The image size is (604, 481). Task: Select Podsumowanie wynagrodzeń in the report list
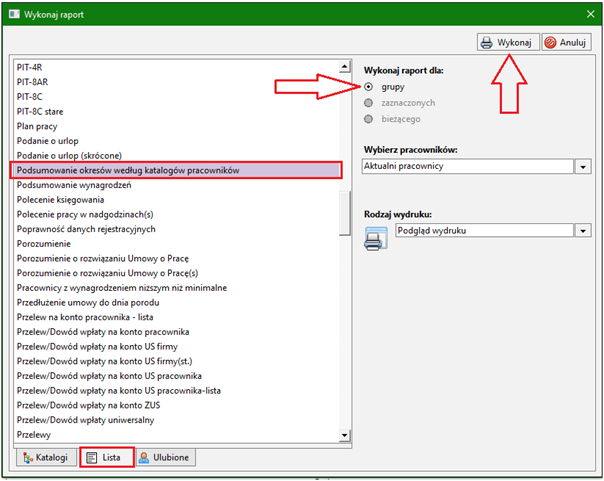[x=74, y=185]
